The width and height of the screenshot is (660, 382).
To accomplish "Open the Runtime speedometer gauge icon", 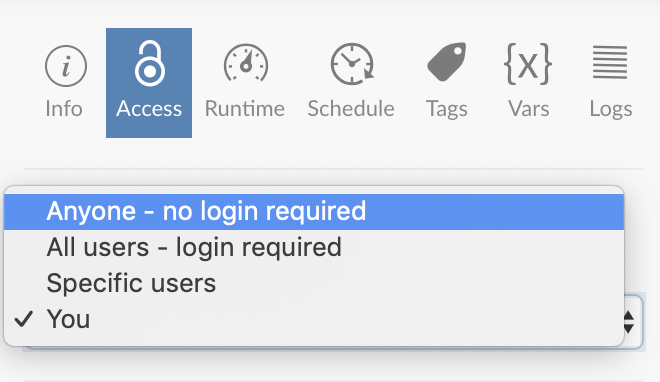I will click(246, 63).
